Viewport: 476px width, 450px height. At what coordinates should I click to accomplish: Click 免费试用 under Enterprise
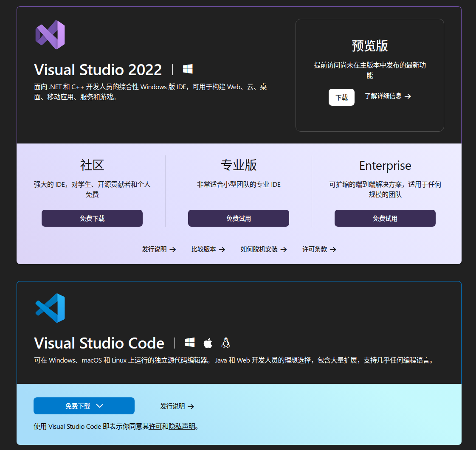385,218
